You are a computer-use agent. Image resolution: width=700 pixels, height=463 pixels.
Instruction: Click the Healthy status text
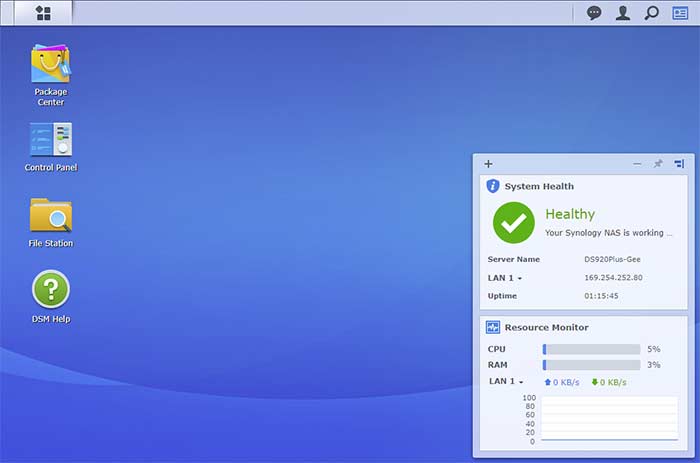pyautogui.click(x=570, y=214)
